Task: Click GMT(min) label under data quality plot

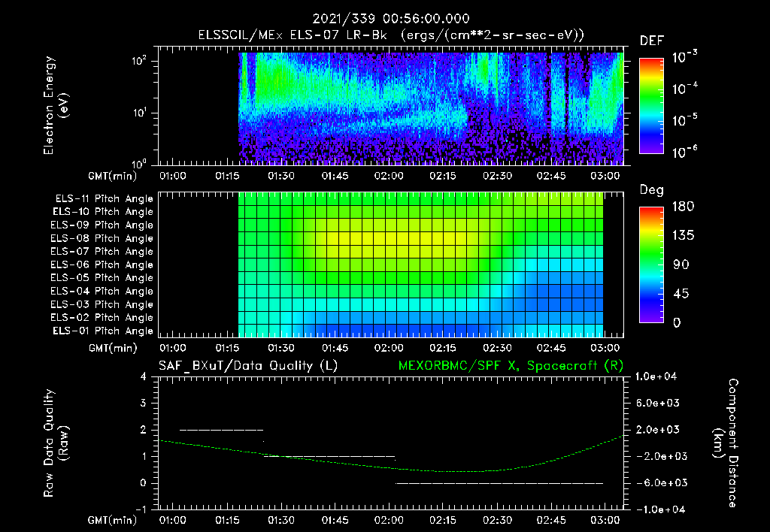Action: pyautogui.click(x=113, y=520)
